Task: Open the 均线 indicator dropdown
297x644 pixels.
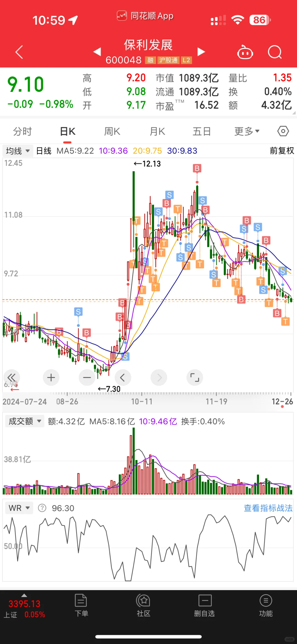Action: tap(18, 151)
